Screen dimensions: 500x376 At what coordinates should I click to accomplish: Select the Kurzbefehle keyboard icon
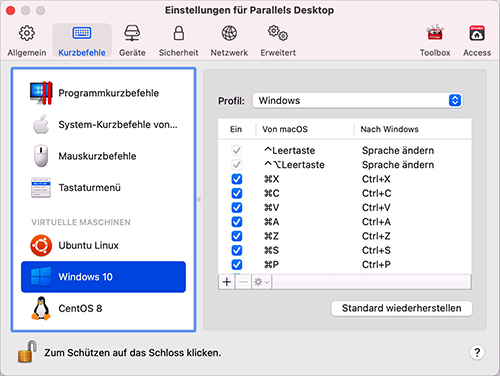[x=82, y=33]
